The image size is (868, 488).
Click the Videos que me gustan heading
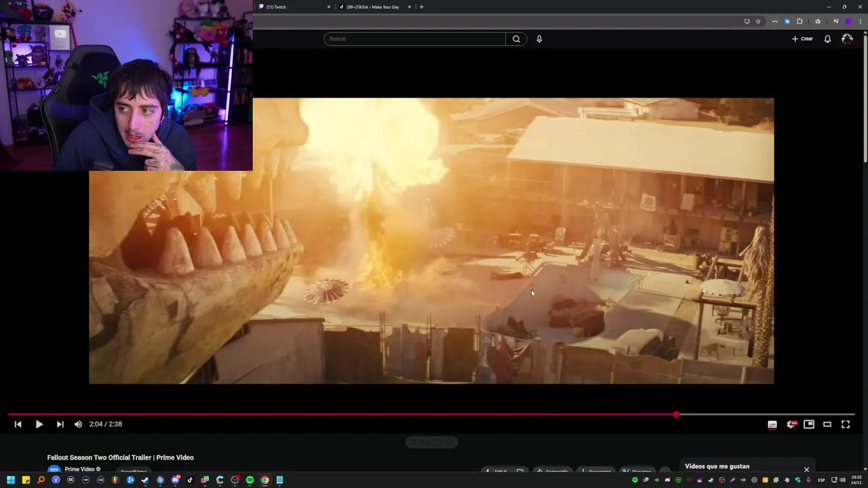coord(717,466)
